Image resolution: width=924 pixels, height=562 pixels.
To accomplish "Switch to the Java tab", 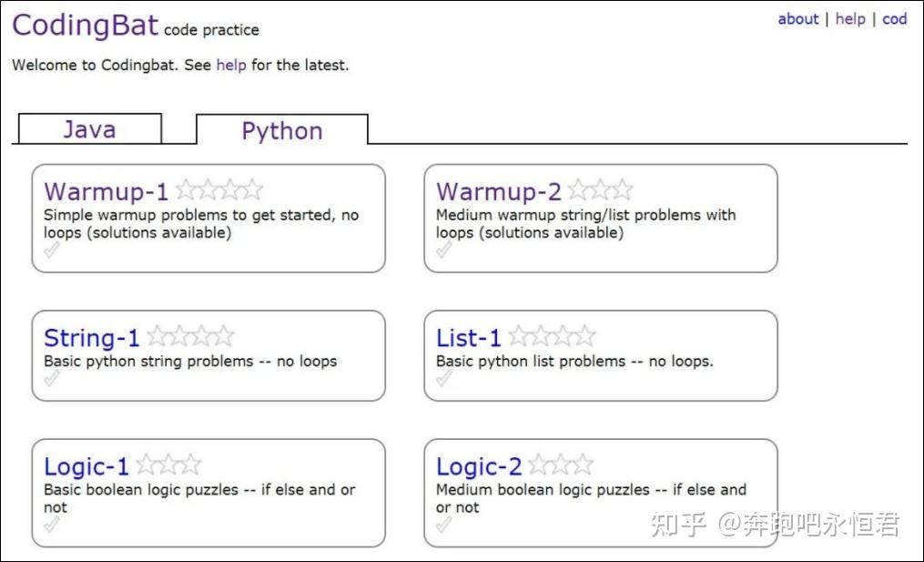I will click(89, 129).
